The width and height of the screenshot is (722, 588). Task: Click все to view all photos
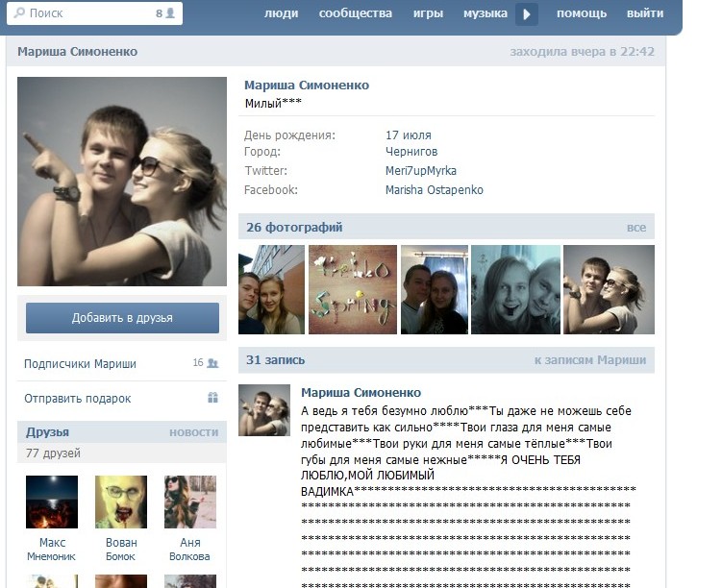coord(635,228)
